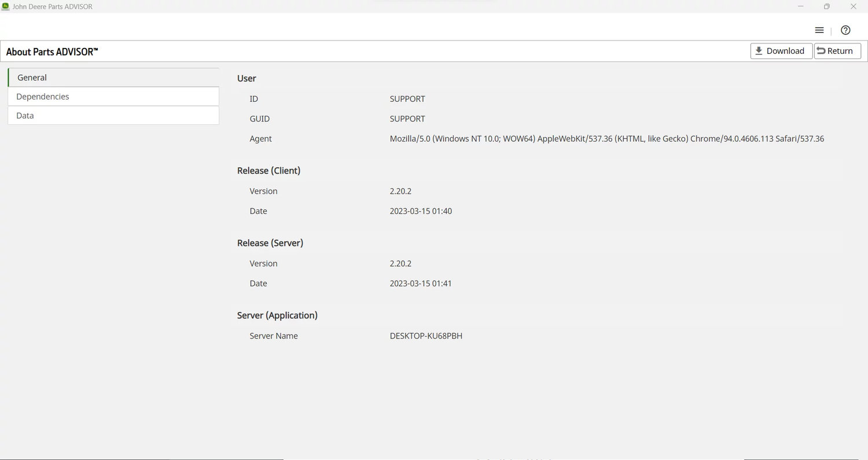The image size is (868, 460).
Task: Click the server release date 2023-03-15 01:41
Action: (421, 284)
